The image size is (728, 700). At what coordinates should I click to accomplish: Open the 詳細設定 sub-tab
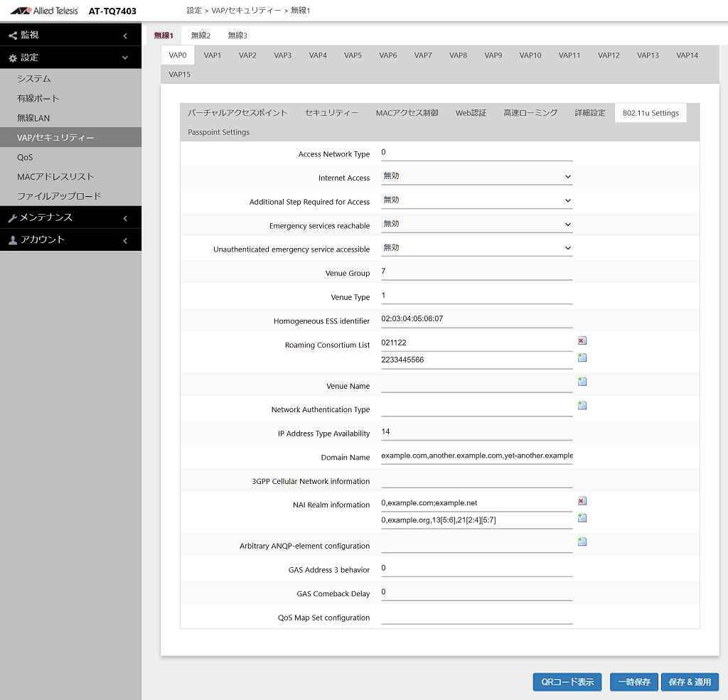pyautogui.click(x=590, y=113)
